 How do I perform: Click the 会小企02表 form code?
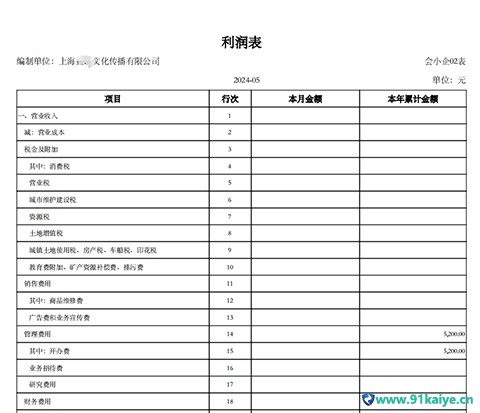tap(445, 61)
